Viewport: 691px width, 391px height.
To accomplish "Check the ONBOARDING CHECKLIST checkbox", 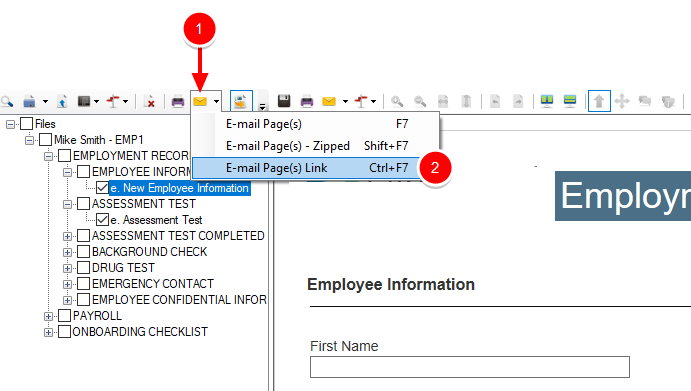I will (x=64, y=331).
